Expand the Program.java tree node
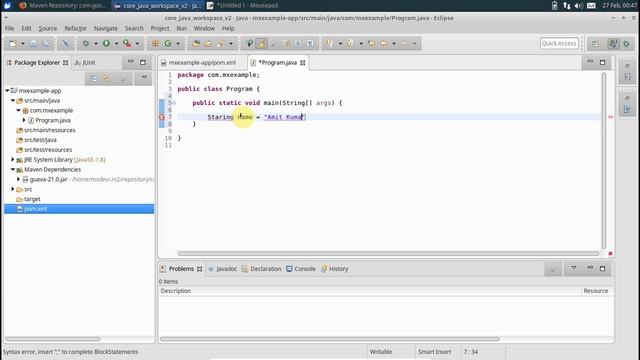This screenshot has width=640, height=360. click(24, 120)
